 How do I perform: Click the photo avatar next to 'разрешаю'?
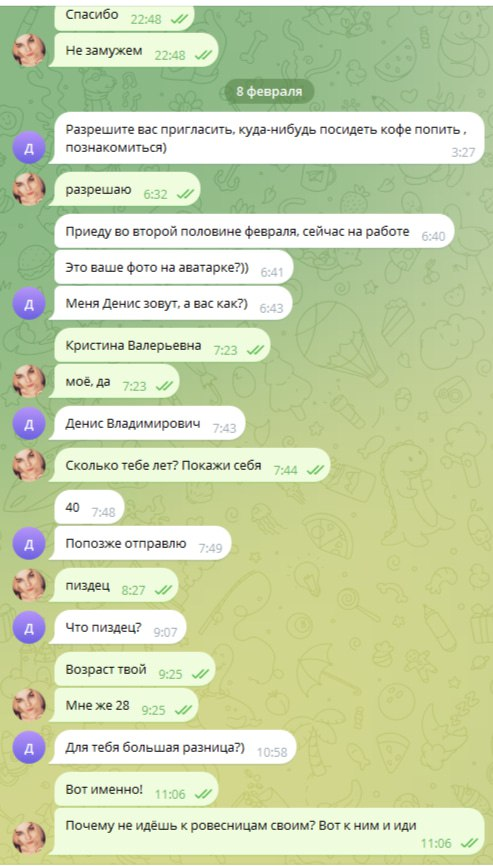(29, 189)
